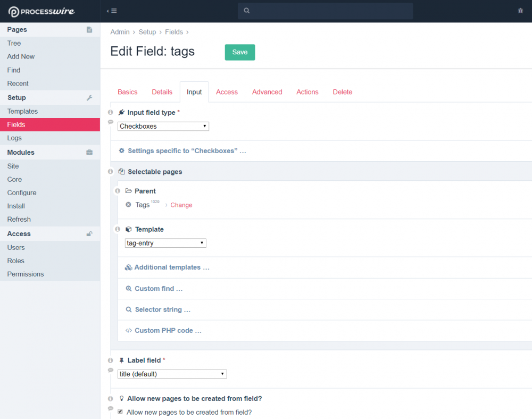Click the briefcase icon in Modules header
Viewport: 532px width, 419px height.
(x=89, y=153)
